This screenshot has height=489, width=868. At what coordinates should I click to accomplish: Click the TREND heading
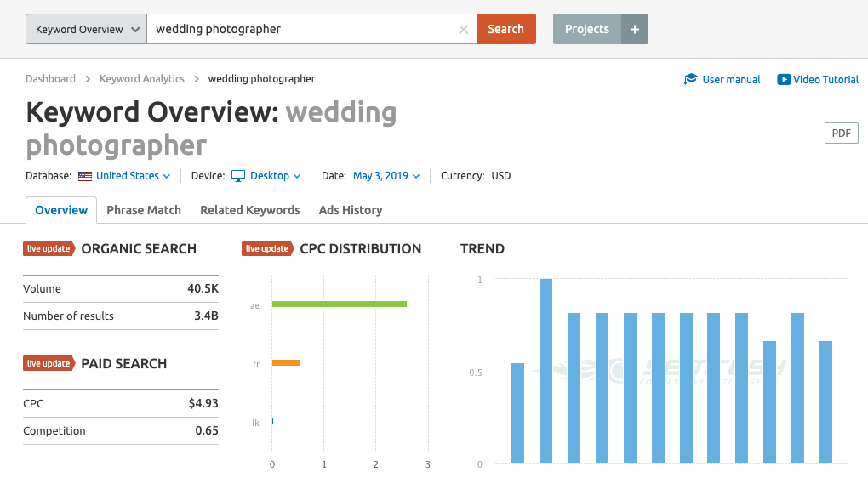(483, 249)
